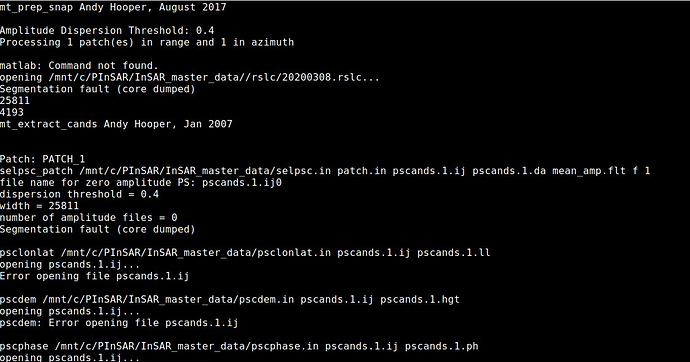Click the pscands.1.ij0 zero amplitude filename
The height and width of the screenshot is (362, 690).
tap(242, 182)
